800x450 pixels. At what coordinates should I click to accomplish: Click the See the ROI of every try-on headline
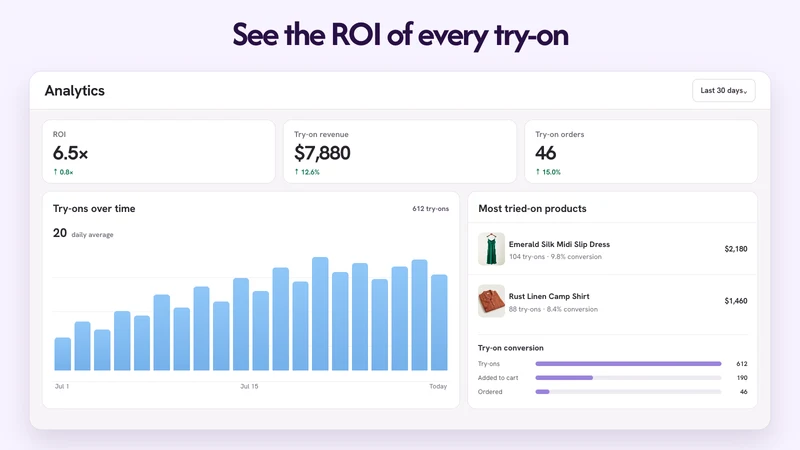point(400,35)
